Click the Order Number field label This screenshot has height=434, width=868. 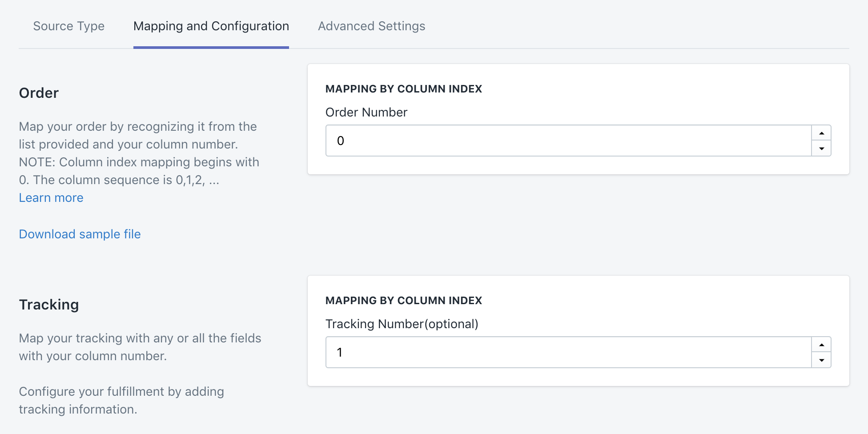pos(366,113)
